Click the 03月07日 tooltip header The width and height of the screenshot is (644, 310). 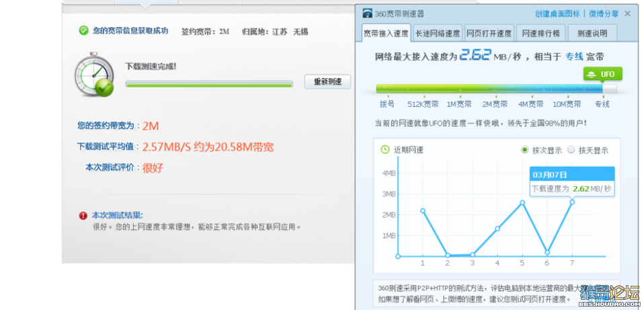tap(572, 175)
